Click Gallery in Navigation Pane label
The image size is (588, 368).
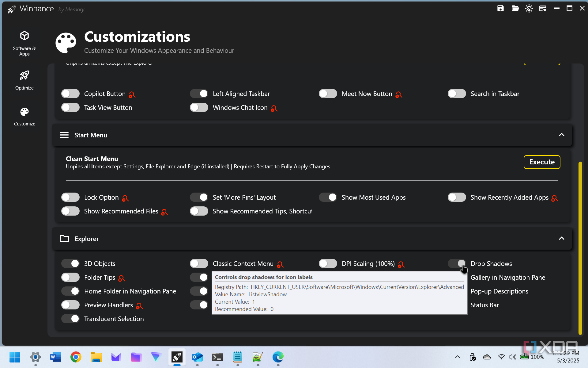[x=508, y=277]
